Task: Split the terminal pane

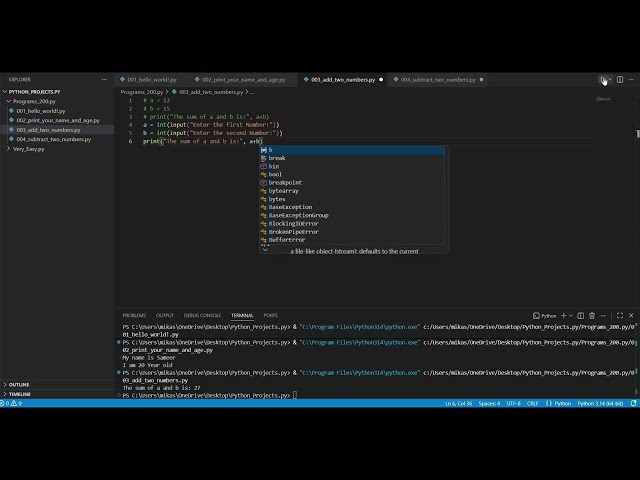Action: 580,316
